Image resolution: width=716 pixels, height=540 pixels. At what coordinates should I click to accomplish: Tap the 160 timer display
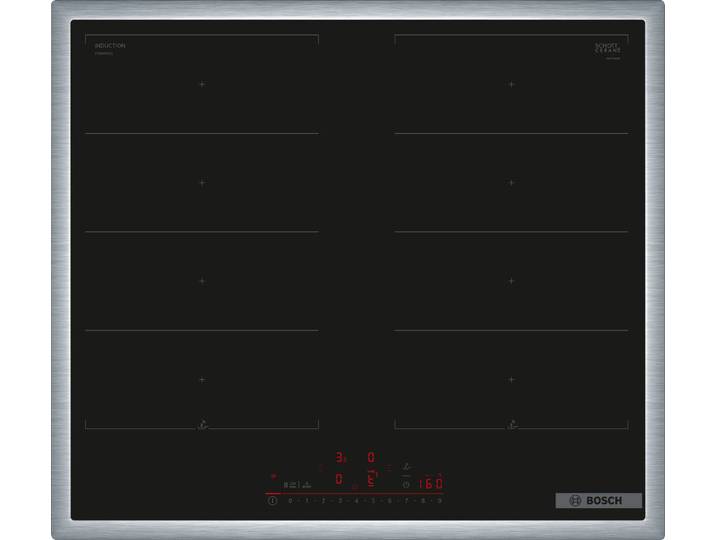click(x=430, y=483)
